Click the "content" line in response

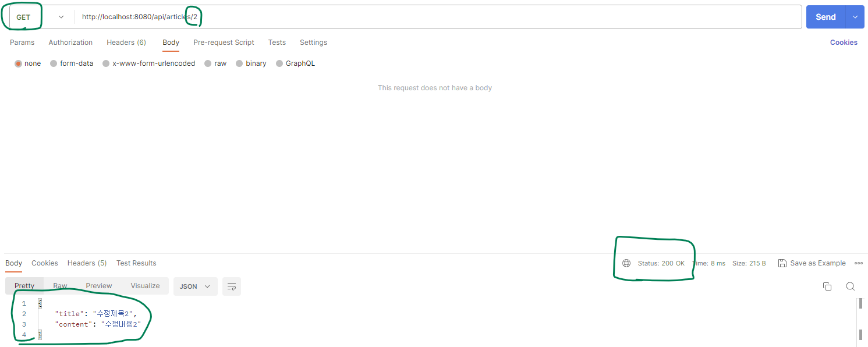[x=98, y=324]
